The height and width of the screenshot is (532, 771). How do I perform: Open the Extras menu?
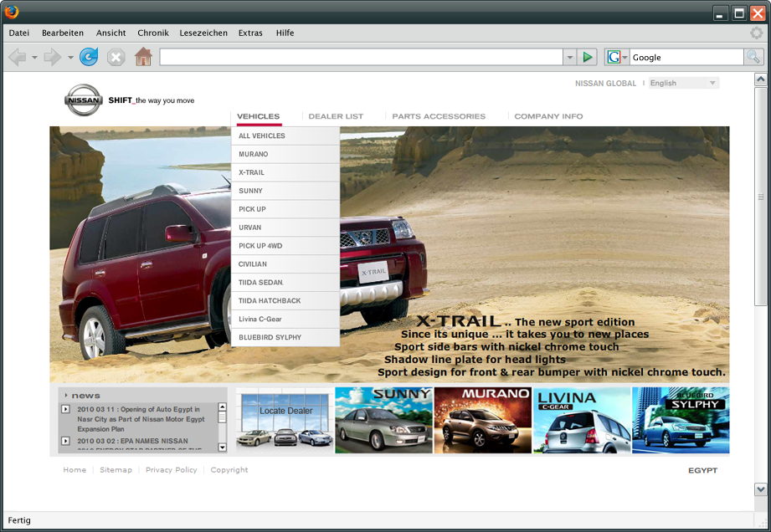(x=250, y=33)
